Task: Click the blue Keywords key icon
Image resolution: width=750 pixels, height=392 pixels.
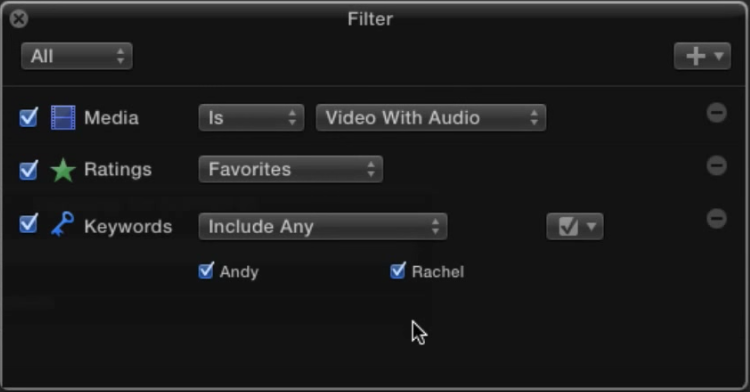Action: (x=63, y=224)
